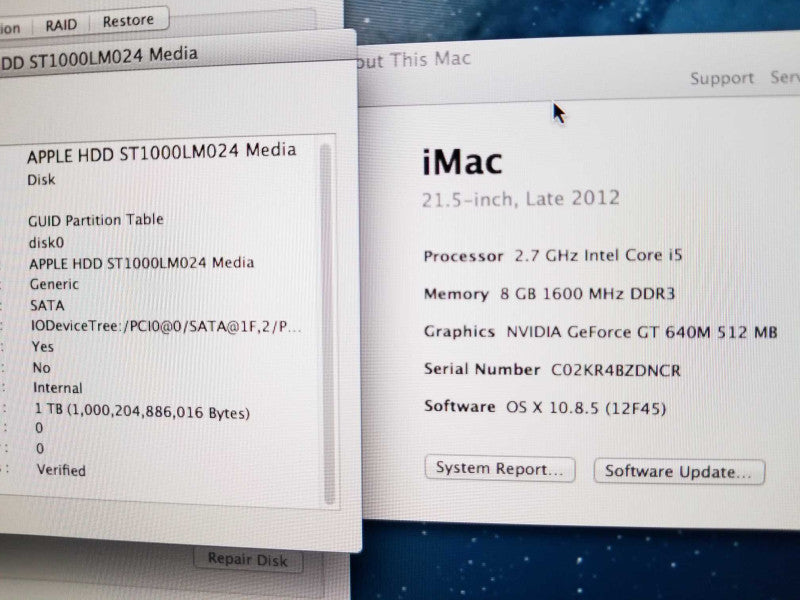Click the Software 'OS X 10.8.5 (12F45)' line
Viewport: 800px width, 600px height.
tap(545, 407)
